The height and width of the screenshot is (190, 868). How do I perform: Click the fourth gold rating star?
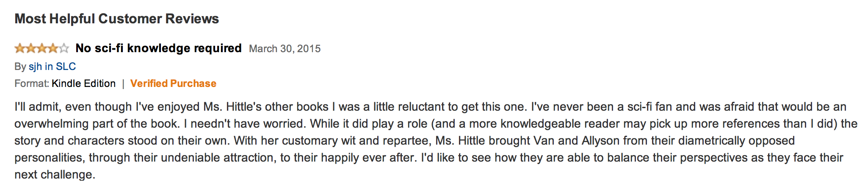[x=53, y=48]
